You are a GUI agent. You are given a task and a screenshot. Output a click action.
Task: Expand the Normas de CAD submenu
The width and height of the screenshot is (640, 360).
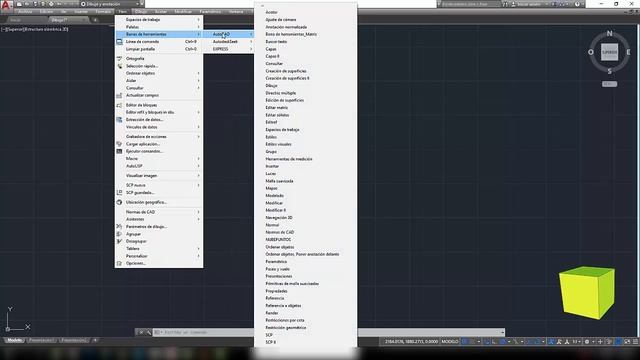coord(159,212)
